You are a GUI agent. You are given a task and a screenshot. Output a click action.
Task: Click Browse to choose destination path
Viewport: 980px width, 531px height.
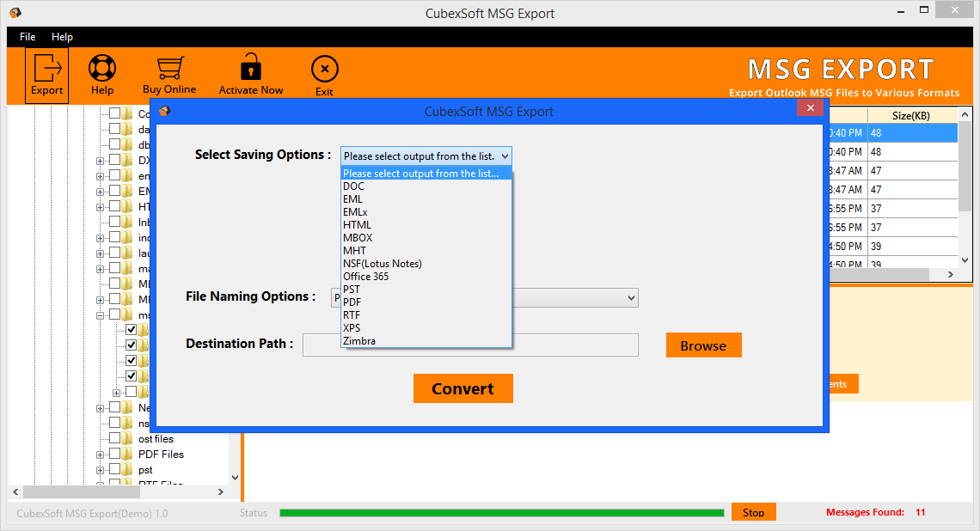703,345
